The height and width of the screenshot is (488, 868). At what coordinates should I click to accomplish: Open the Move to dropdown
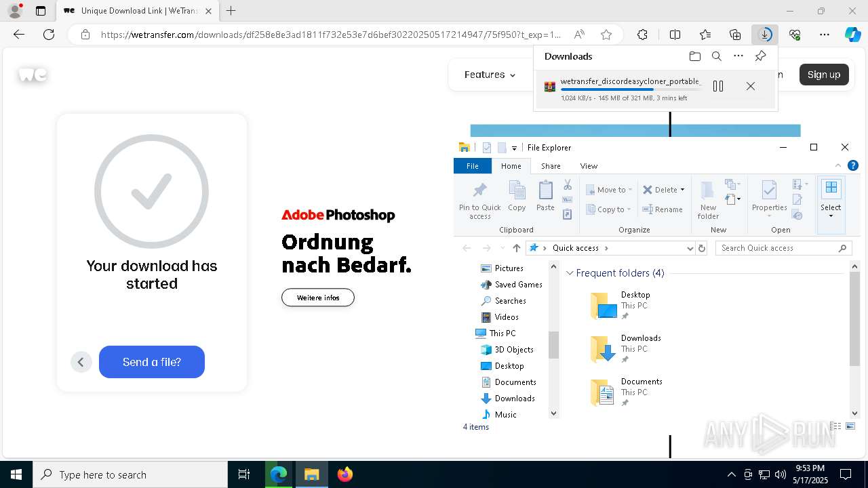608,190
